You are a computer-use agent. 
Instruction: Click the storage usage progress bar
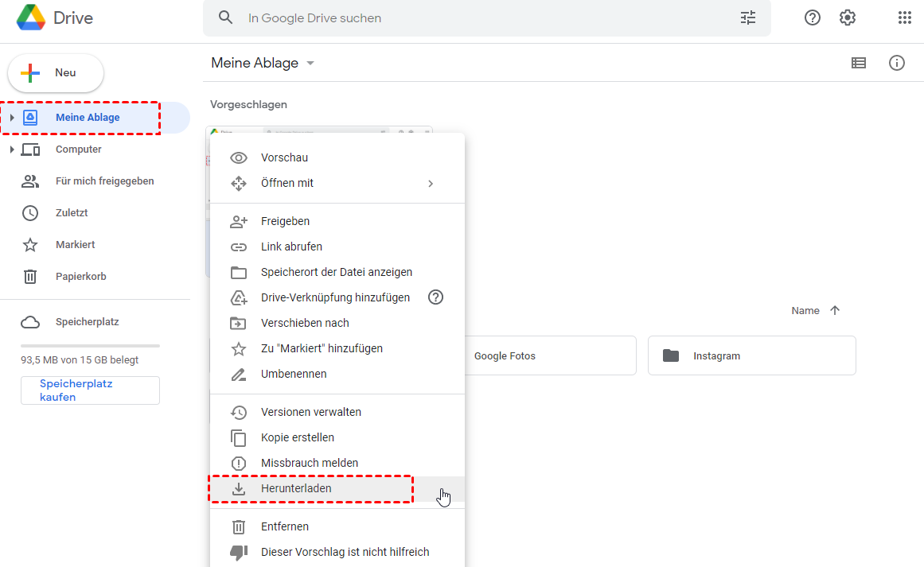90,346
